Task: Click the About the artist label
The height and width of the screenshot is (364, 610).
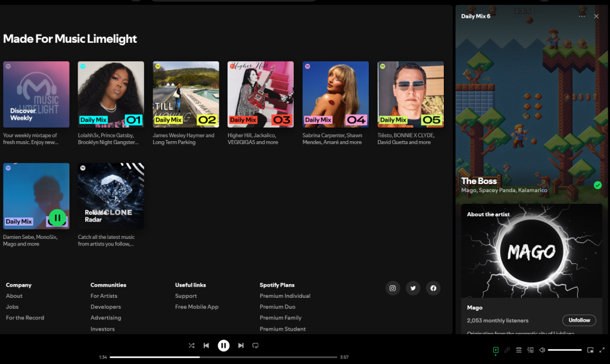Action: click(488, 214)
